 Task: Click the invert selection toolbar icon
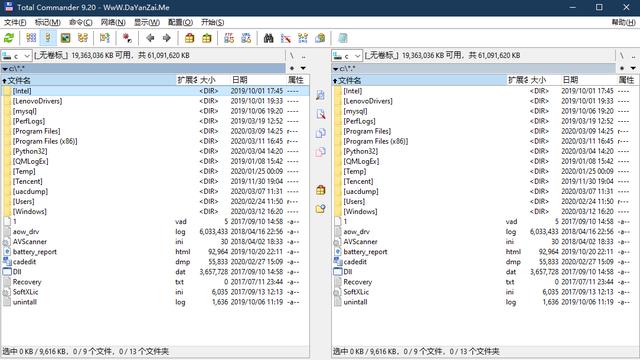104,38
